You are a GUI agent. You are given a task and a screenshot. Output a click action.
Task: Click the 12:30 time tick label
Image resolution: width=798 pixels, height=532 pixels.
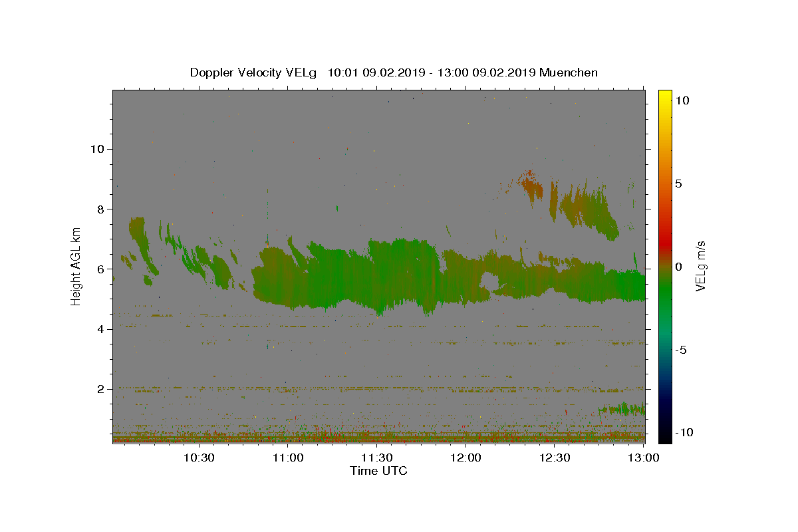tap(555, 458)
